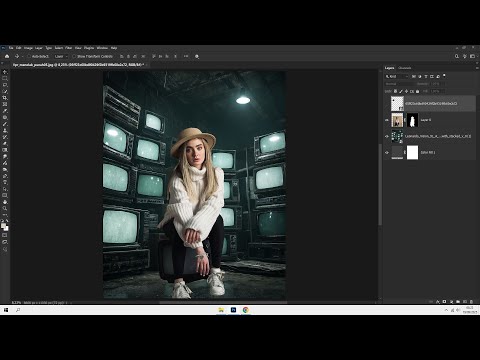Image resolution: width=480 pixels, height=360 pixels.
Task: Create a new group folder icon
Action: 458,302
